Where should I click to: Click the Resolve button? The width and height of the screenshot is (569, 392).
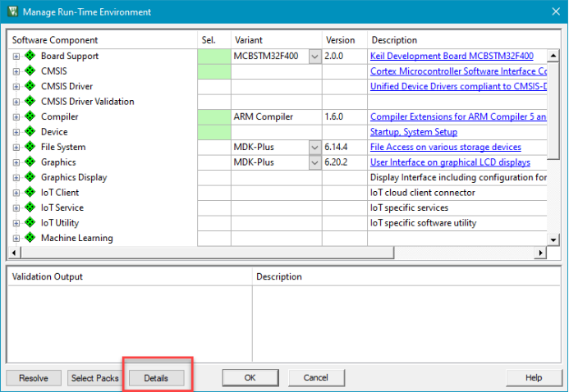(x=34, y=378)
